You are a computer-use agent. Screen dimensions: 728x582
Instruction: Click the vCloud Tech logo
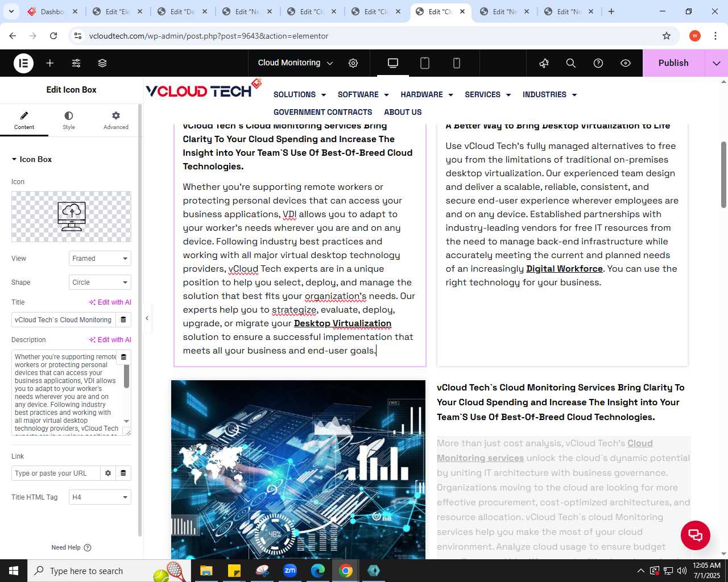point(204,89)
